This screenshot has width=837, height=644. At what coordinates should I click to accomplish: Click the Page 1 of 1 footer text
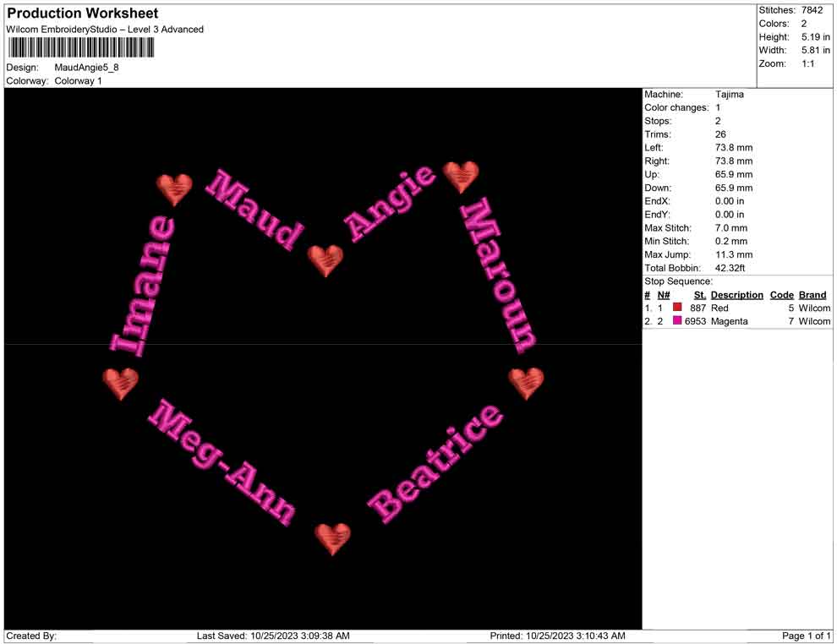click(x=807, y=636)
